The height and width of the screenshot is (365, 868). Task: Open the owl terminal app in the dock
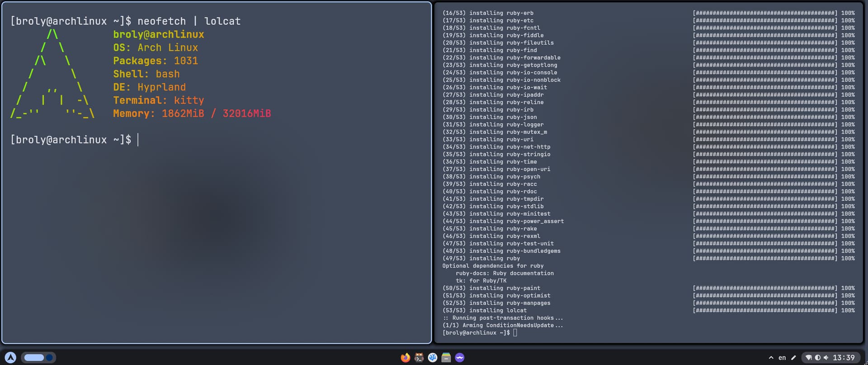[x=419, y=358]
